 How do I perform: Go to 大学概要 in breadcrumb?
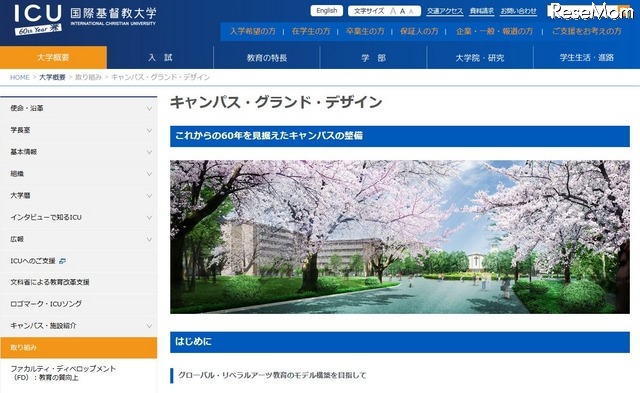point(52,77)
